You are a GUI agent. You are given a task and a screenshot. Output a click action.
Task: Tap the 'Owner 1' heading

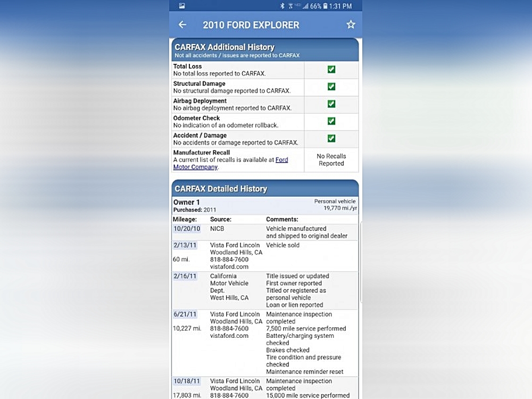click(186, 202)
